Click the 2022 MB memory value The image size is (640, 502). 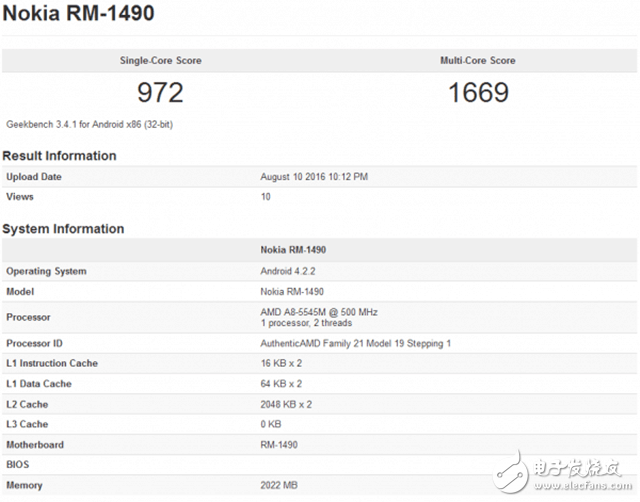click(x=281, y=485)
